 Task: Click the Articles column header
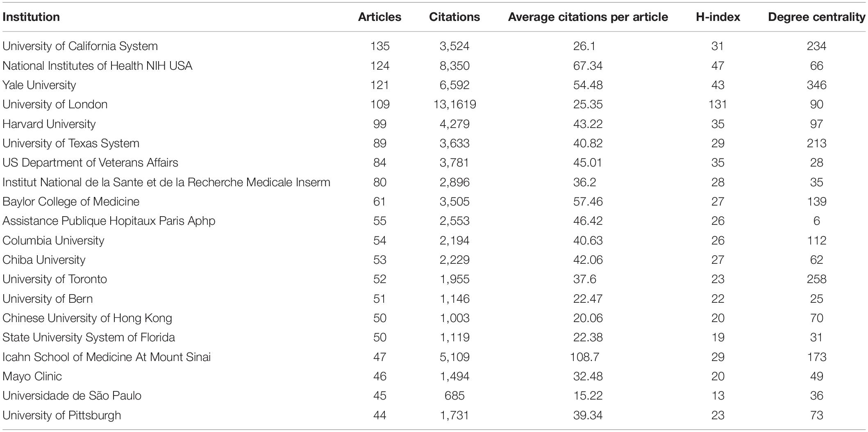click(379, 17)
